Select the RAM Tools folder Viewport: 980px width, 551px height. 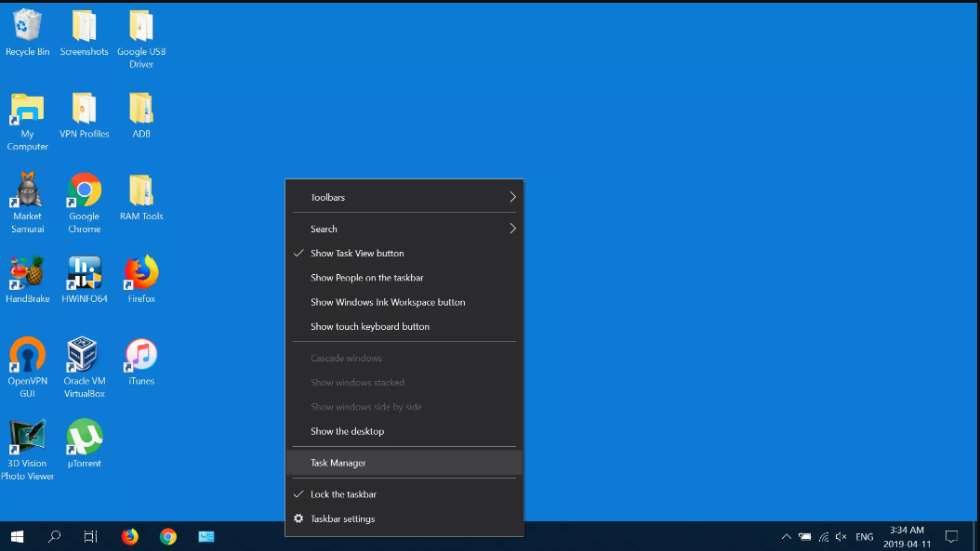pyautogui.click(x=141, y=198)
